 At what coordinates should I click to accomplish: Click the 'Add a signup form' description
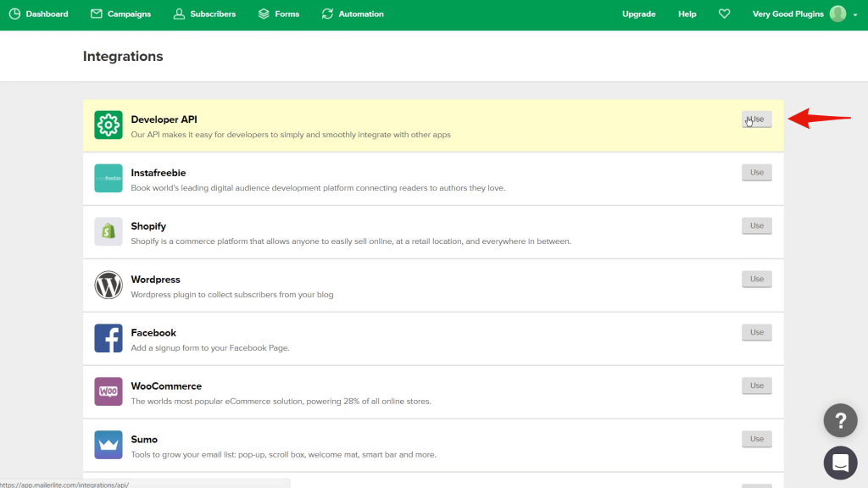(x=210, y=348)
